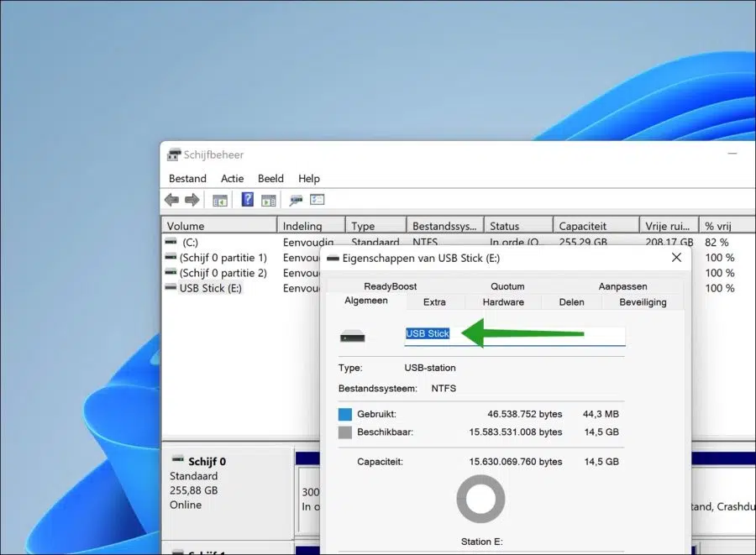
Task: Toggle the action pane toolbar icon
Action: (268, 200)
